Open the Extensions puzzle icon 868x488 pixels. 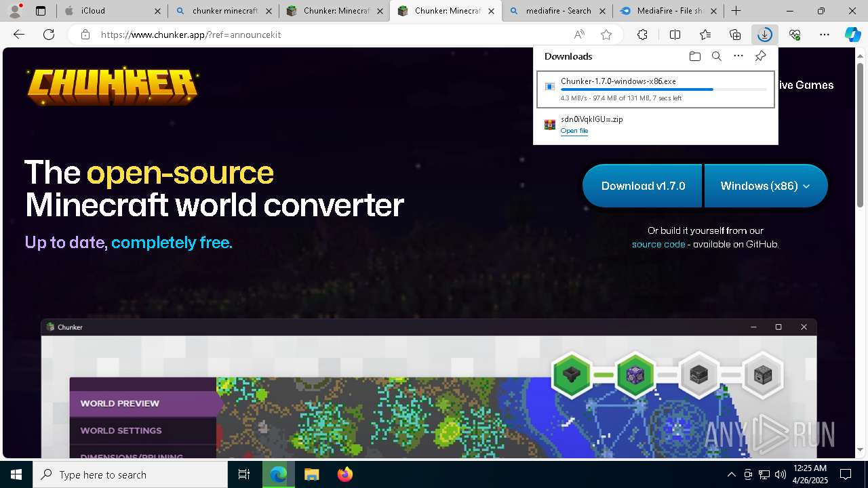coord(642,35)
